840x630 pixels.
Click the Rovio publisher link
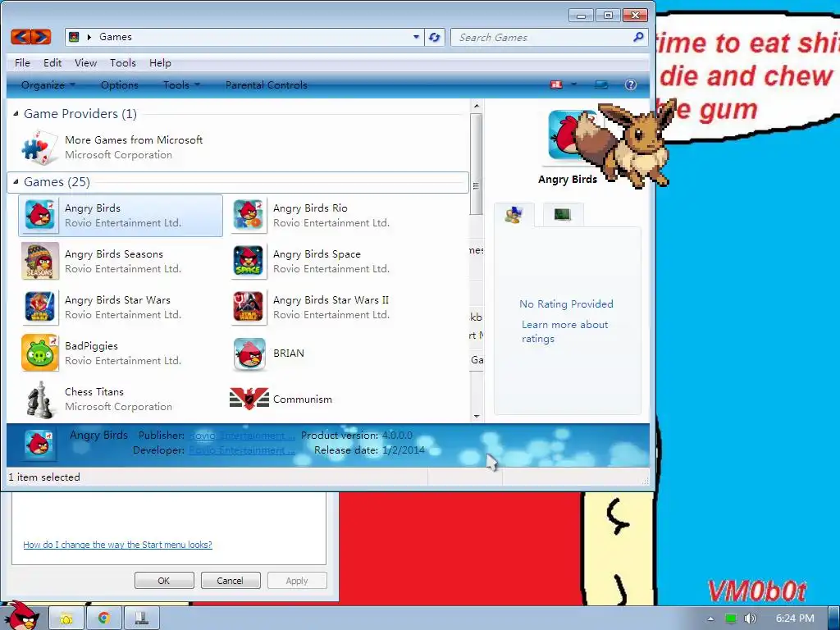click(x=242, y=436)
